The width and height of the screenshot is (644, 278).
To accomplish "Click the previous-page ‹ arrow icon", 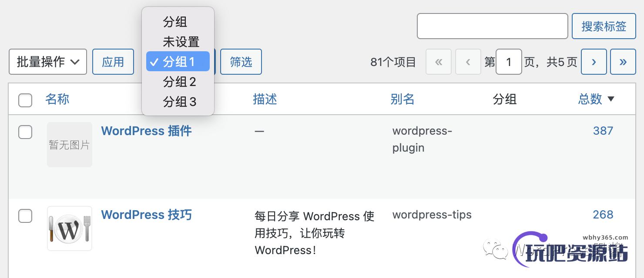I will 468,62.
